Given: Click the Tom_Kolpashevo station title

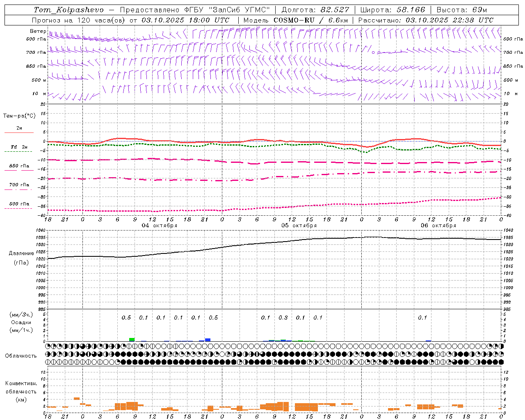Looking at the screenshot, I should coord(68,10).
